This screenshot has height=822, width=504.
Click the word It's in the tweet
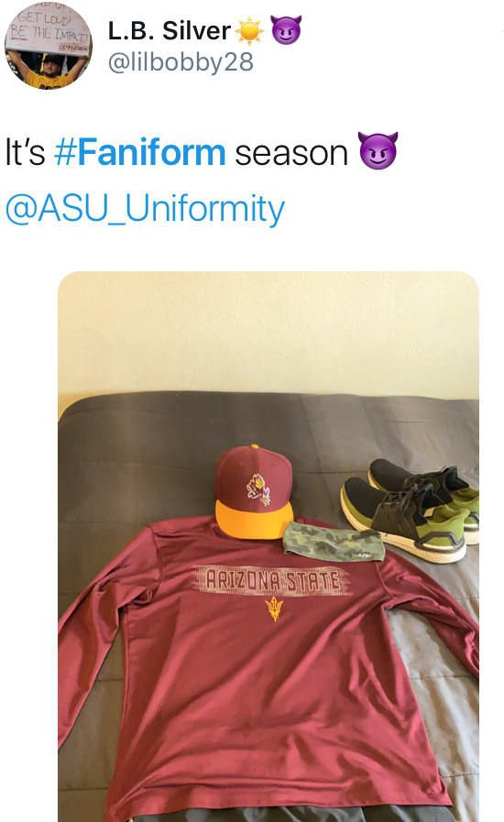click(25, 152)
